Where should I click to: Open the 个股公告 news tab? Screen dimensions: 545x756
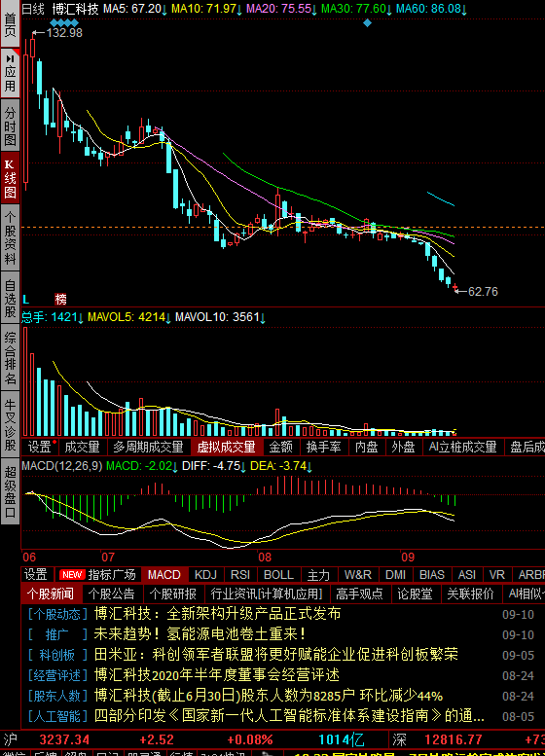112,594
